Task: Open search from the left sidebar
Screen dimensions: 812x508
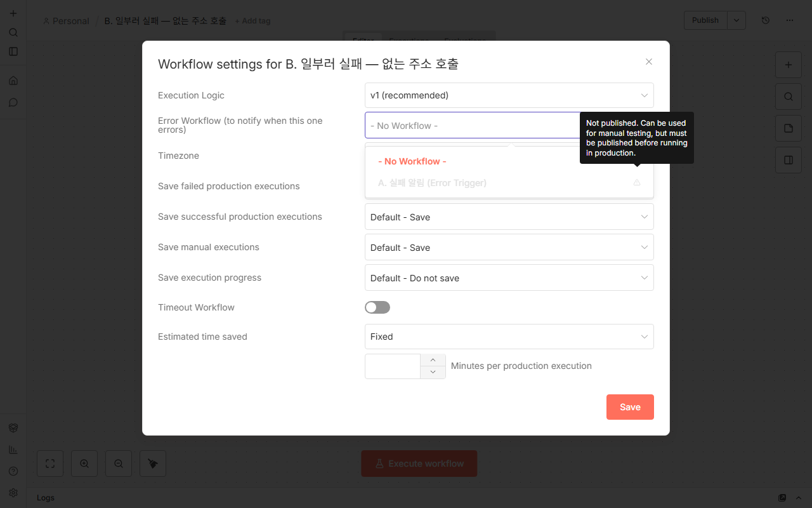Action: pos(13,32)
